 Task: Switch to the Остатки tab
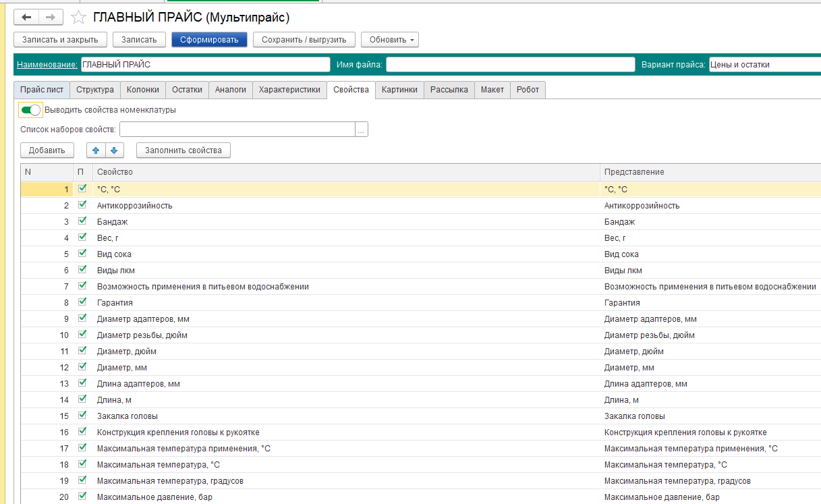(187, 90)
